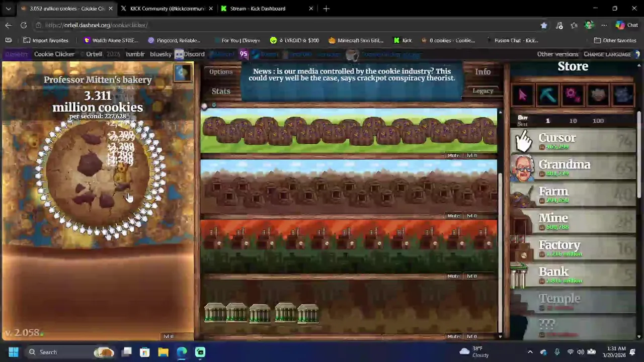Purchase a Grandma building
644x362 pixels.
point(573,168)
